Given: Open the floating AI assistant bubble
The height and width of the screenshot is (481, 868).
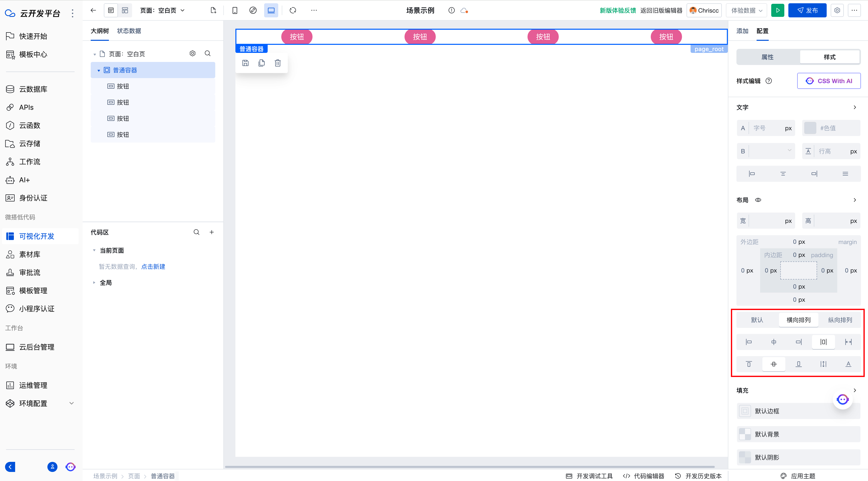Looking at the screenshot, I should tap(843, 400).
